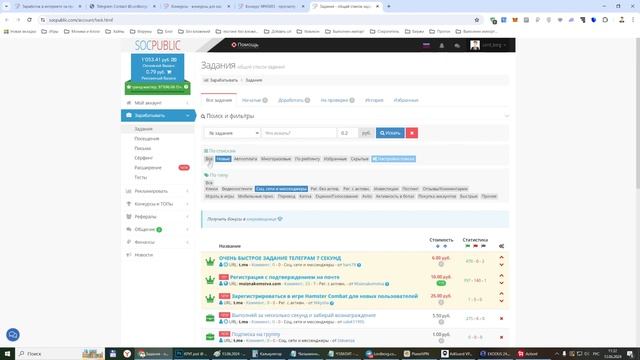Image resolution: width=640 pixels, height=360 pixels.
Task: Open the browser extensions puzzle icon
Action: tap(605, 20)
